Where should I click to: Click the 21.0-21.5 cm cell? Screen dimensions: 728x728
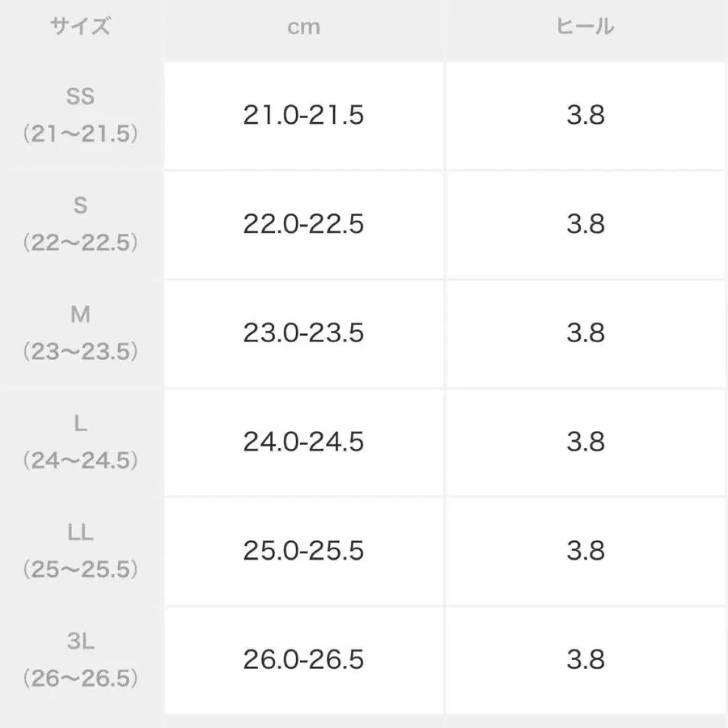(303, 115)
